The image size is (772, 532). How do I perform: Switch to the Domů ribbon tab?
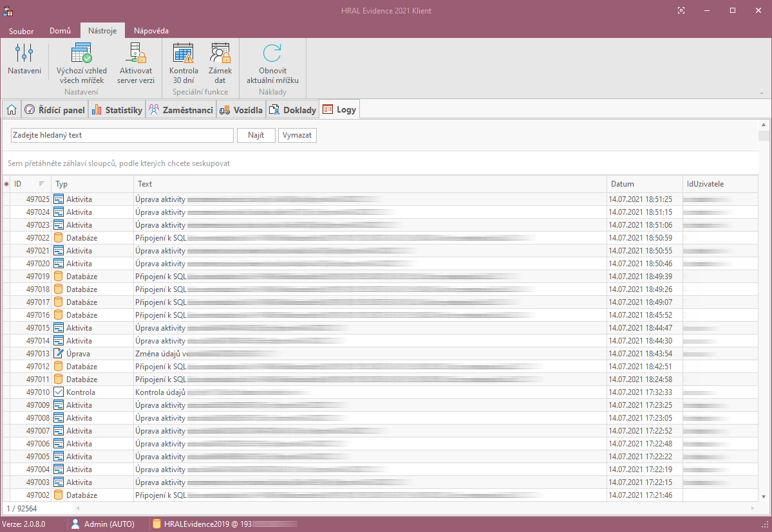tap(60, 30)
